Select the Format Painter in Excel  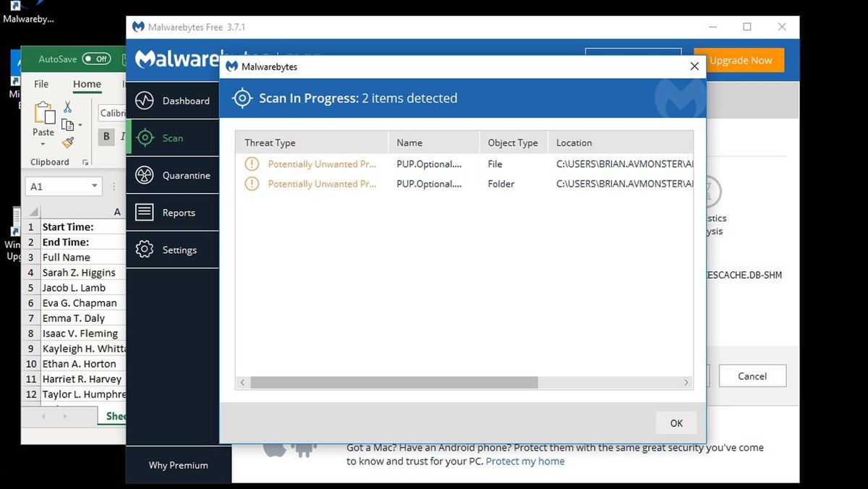pyautogui.click(x=68, y=142)
